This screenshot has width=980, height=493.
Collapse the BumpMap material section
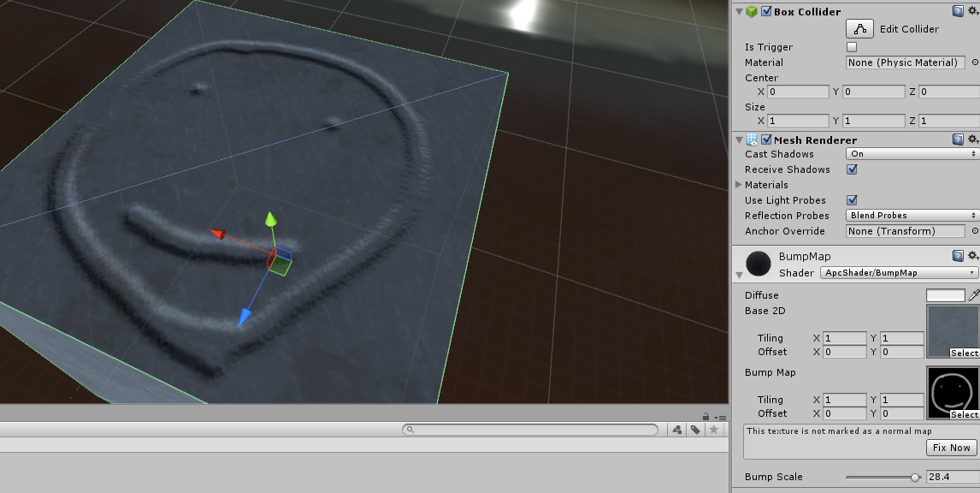[740, 275]
